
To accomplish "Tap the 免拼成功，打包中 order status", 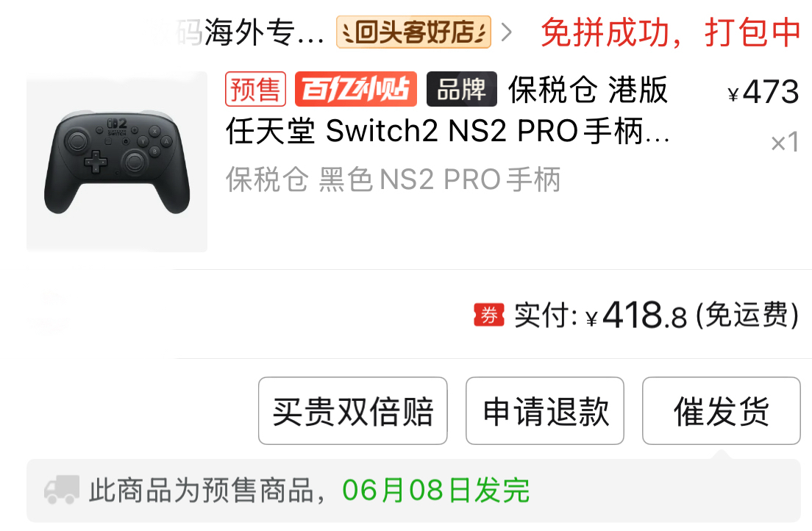I will (x=671, y=32).
